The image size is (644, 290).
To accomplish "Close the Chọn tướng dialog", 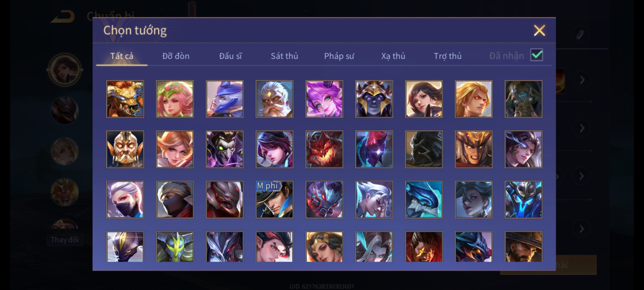I will coord(539,30).
